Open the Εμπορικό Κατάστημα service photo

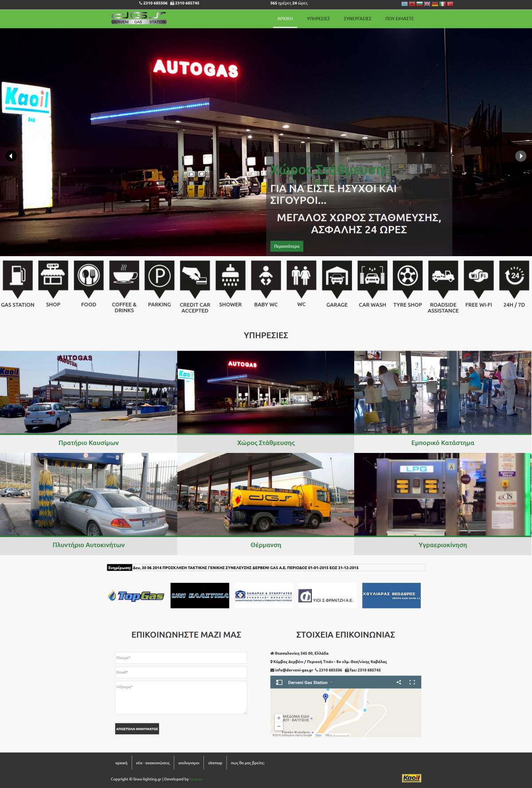click(443, 392)
